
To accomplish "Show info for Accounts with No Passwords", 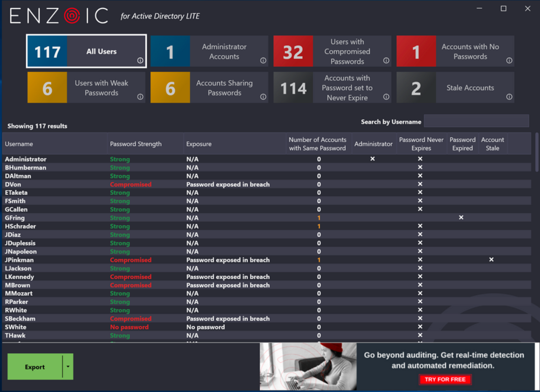I will 509,60.
